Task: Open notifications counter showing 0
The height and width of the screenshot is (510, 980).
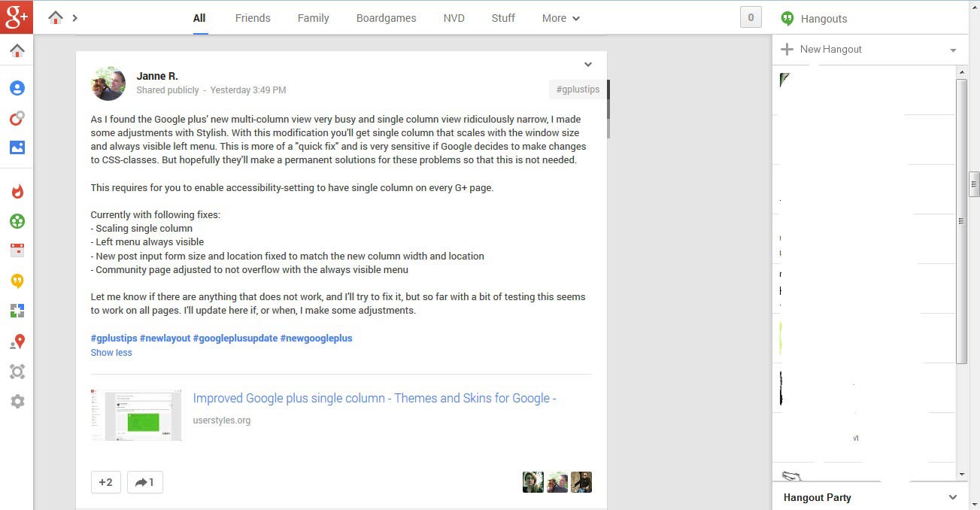Action: pyautogui.click(x=751, y=17)
